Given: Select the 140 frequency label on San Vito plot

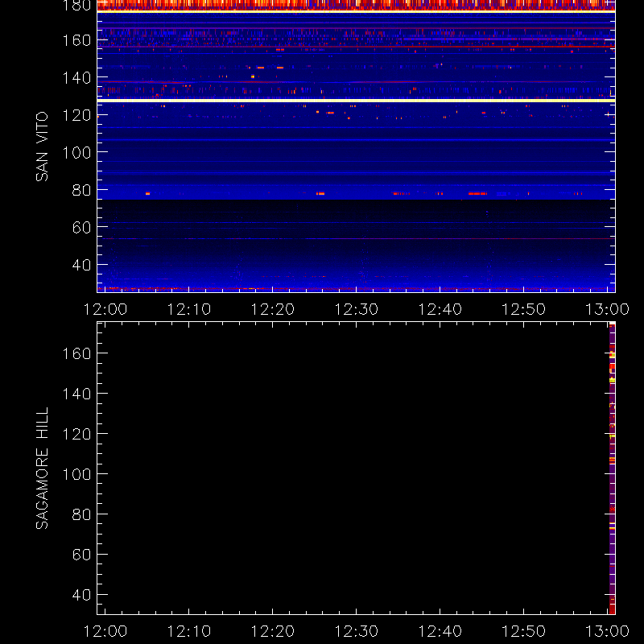Looking at the screenshot, I should click(x=76, y=77).
